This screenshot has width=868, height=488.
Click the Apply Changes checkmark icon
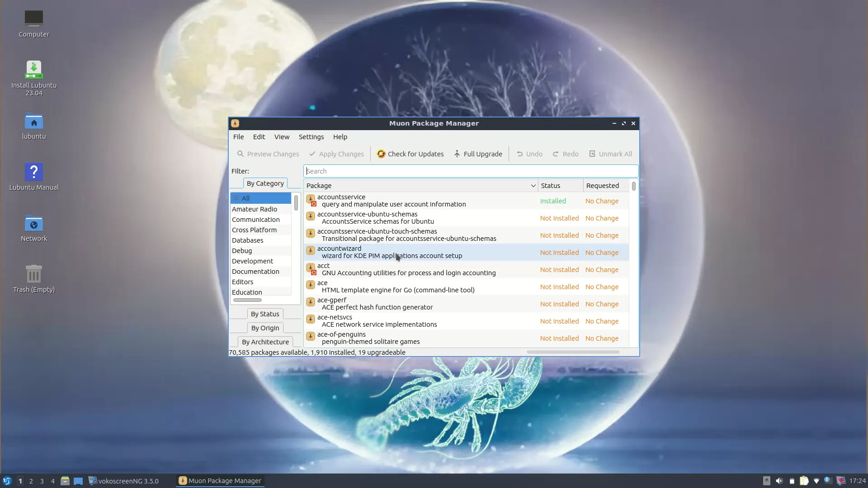pos(312,154)
